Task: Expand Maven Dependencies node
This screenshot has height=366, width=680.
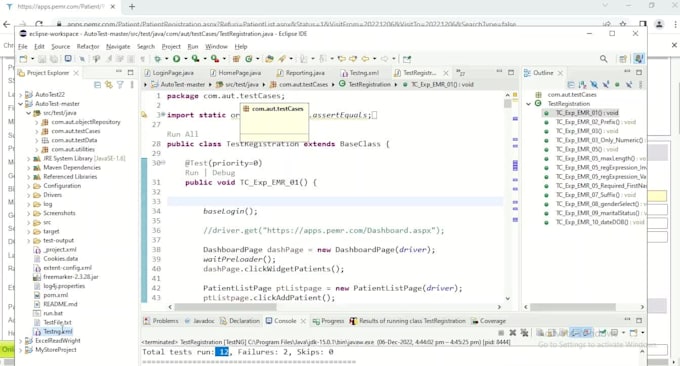Action: [29, 167]
